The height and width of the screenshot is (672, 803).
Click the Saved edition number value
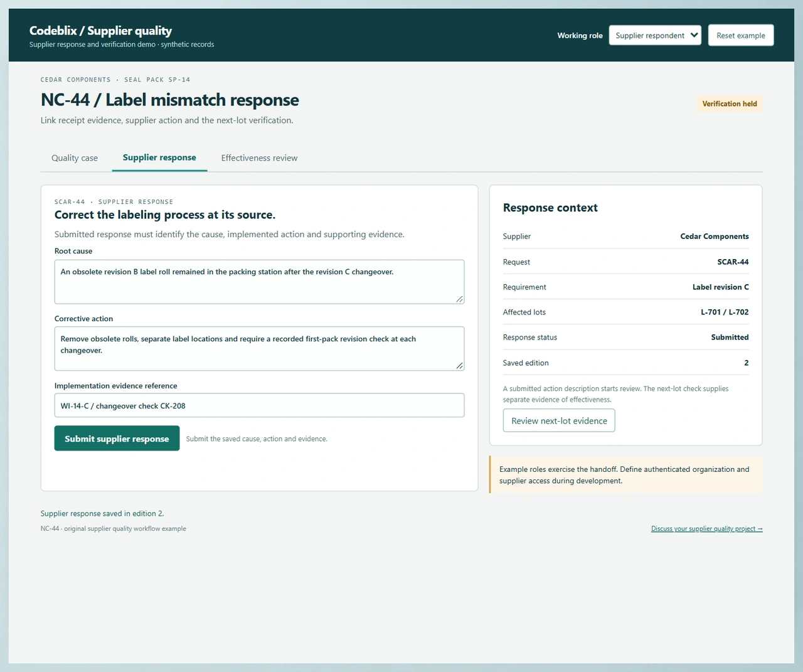[747, 363]
